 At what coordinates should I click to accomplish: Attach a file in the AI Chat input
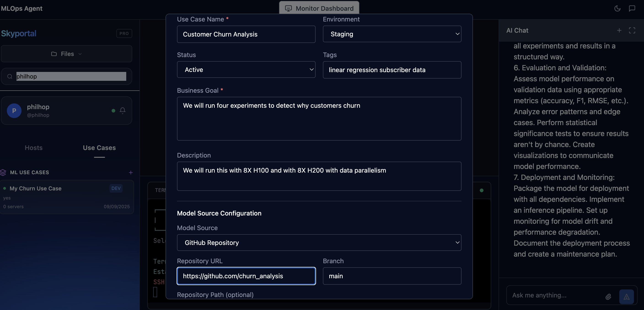click(609, 297)
